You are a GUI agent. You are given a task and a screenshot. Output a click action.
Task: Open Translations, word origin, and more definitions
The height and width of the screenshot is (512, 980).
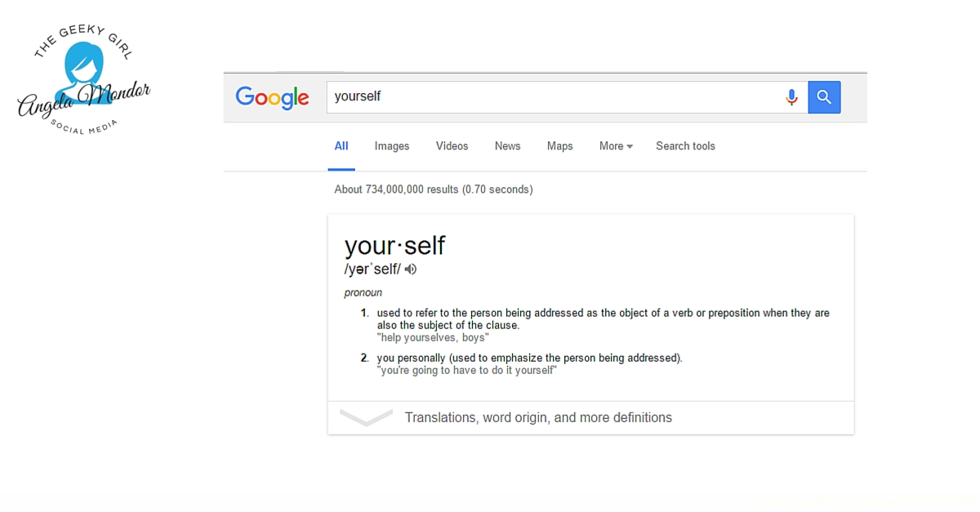(x=538, y=417)
